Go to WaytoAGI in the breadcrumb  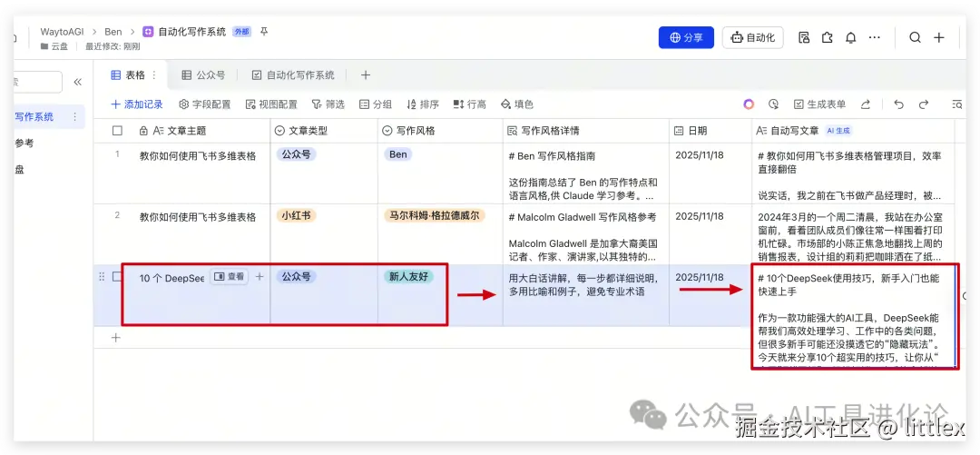tap(64, 31)
